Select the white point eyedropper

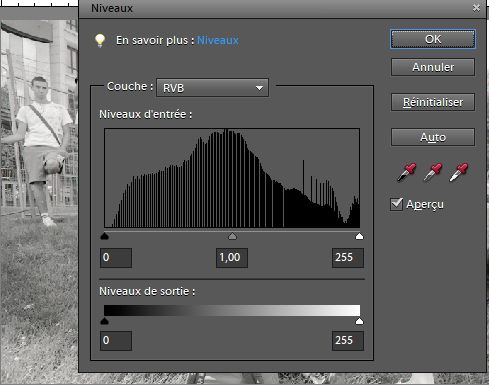click(x=459, y=172)
